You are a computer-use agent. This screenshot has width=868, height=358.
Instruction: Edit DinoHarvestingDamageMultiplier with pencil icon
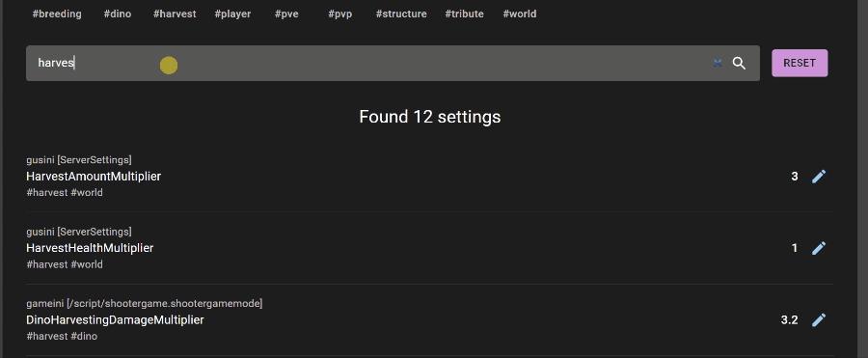tap(819, 319)
